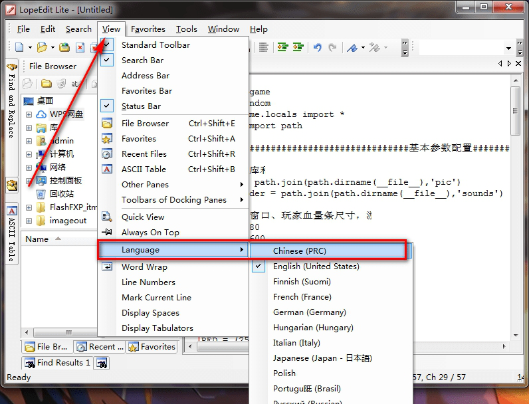This screenshot has height=420, width=529.
Task: Close the document with the X button
Action: 518,63
